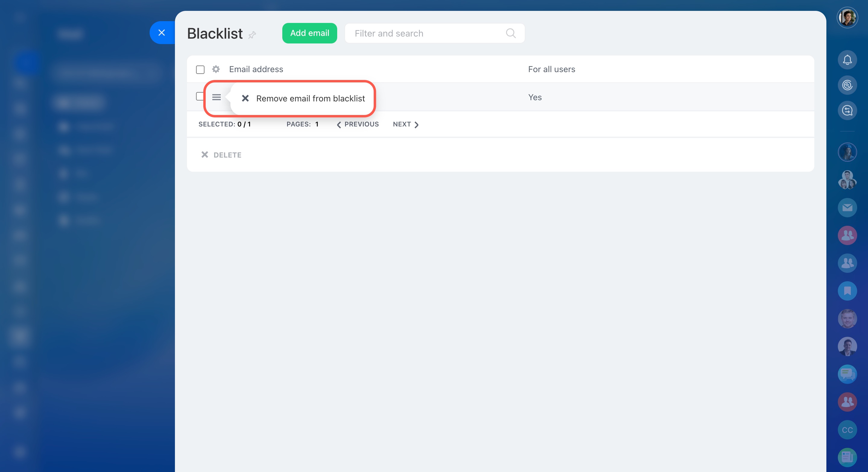Open the chat history icon in sidebar
This screenshot has width=868, height=472.
pyautogui.click(x=847, y=110)
